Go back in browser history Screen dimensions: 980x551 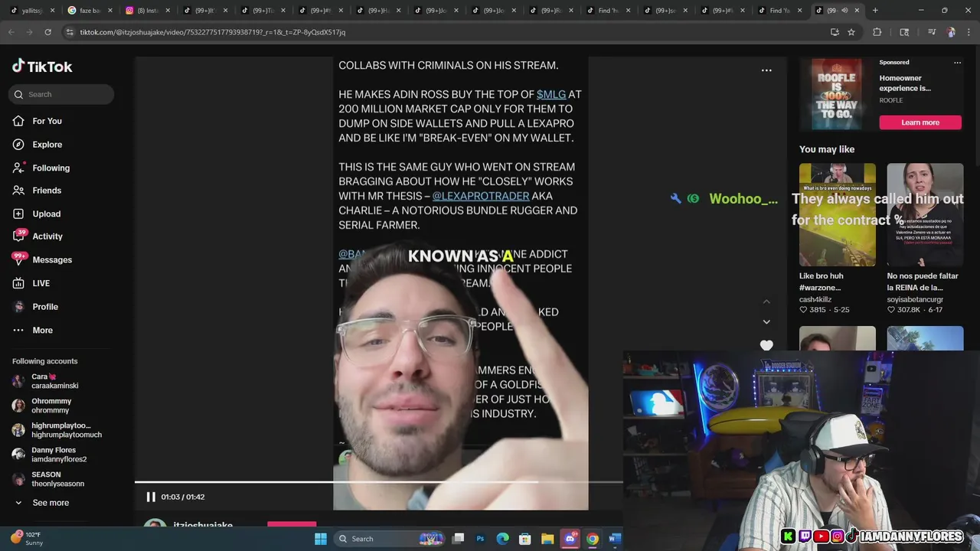coord(11,32)
